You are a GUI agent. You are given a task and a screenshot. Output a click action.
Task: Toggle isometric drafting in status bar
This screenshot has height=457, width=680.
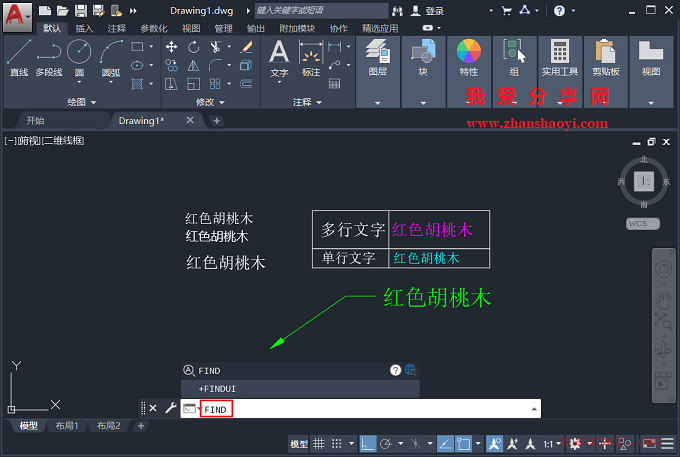(x=415, y=444)
